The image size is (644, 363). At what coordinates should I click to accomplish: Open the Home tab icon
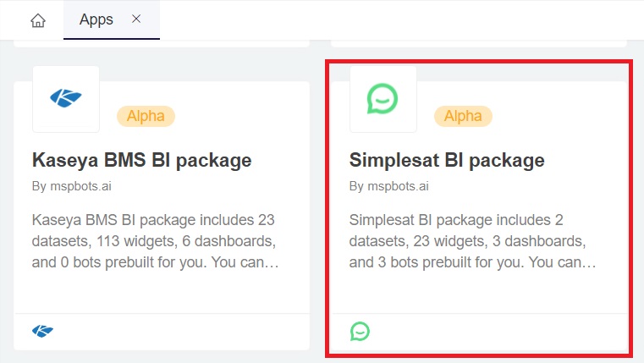[x=37, y=20]
